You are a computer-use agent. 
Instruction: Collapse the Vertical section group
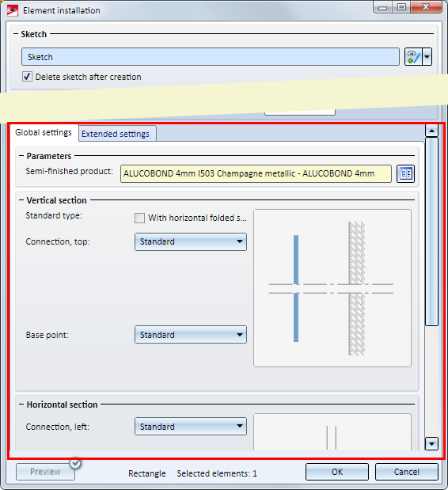[21, 200]
